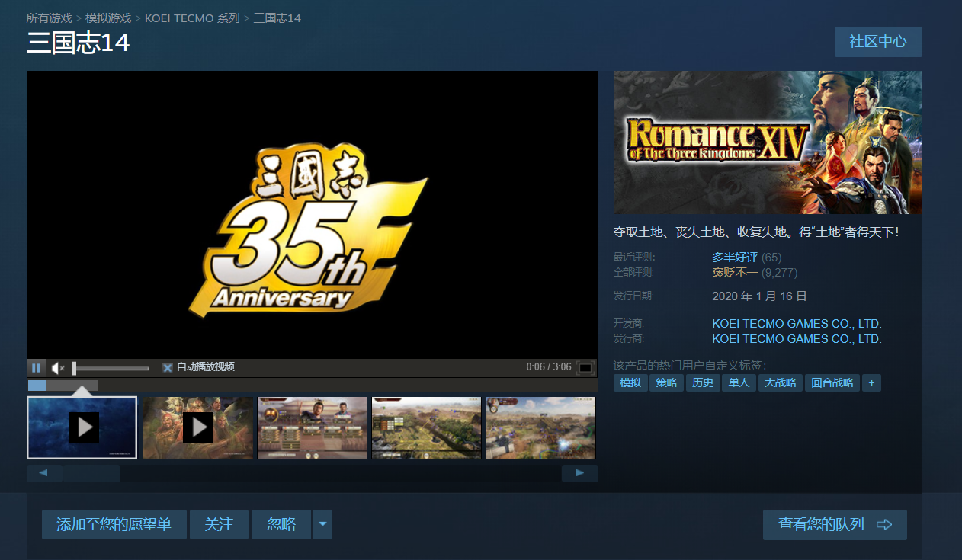This screenshot has width=962, height=560.
Task: Click the 关注 follow button
Action: coord(220,525)
